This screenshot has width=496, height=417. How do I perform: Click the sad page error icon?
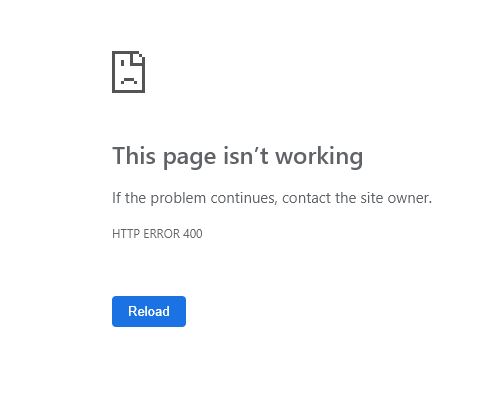pyautogui.click(x=128, y=72)
